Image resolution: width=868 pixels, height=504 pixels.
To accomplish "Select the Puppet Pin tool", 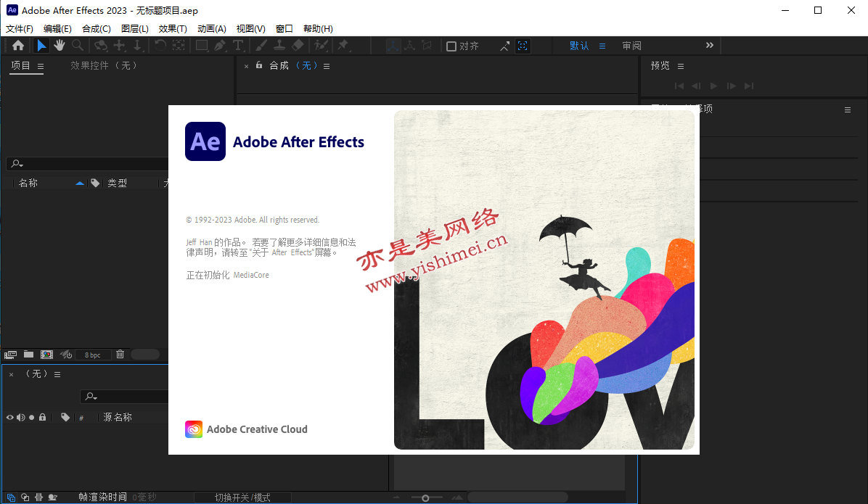I will (x=343, y=46).
